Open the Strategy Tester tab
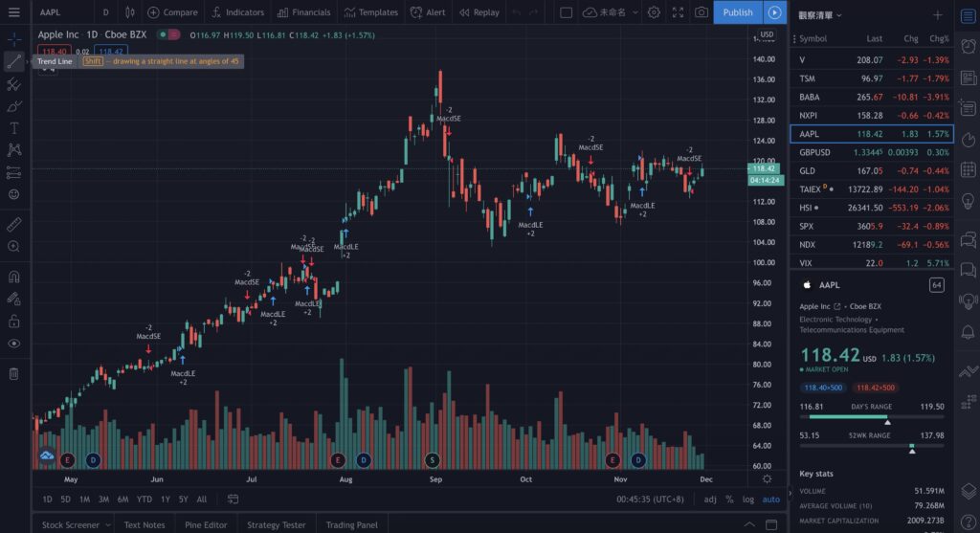Image resolution: width=980 pixels, height=533 pixels. point(277,525)
